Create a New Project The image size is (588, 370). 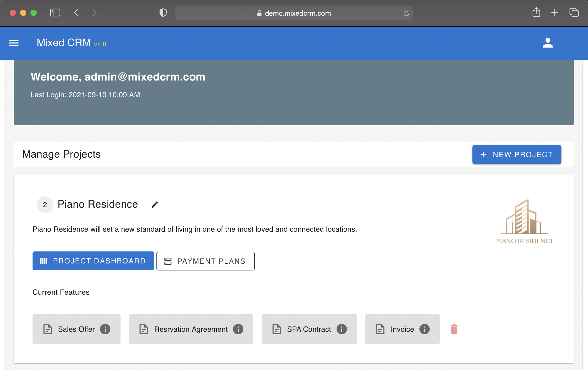[x=516, y=154]
